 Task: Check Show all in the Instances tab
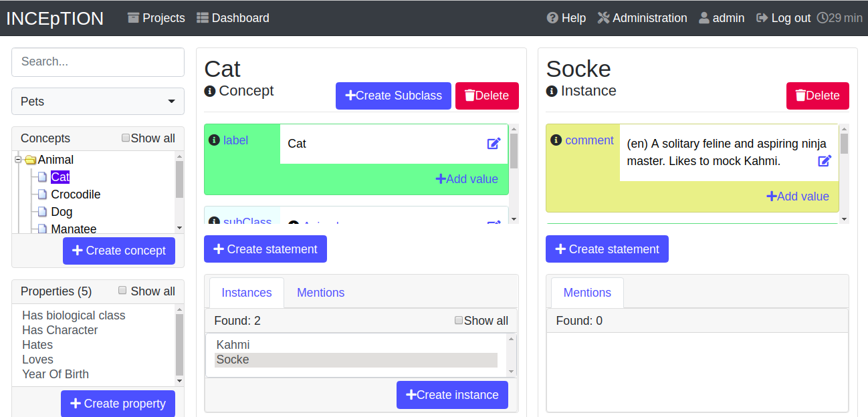pos(459,321)
